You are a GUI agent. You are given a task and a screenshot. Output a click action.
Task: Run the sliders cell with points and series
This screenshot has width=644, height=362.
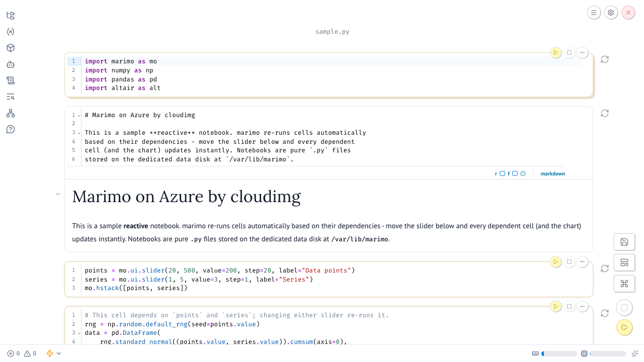[556, 262]
